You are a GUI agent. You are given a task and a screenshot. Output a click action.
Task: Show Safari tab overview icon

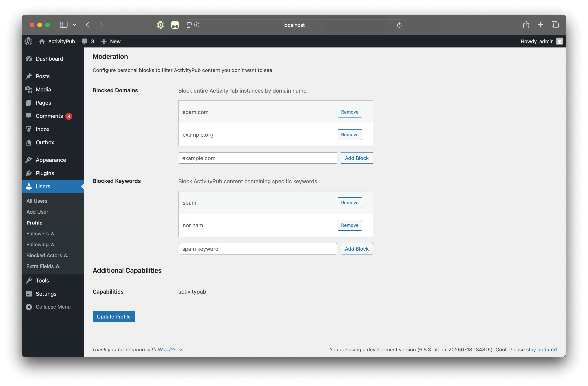pos(555,25)
